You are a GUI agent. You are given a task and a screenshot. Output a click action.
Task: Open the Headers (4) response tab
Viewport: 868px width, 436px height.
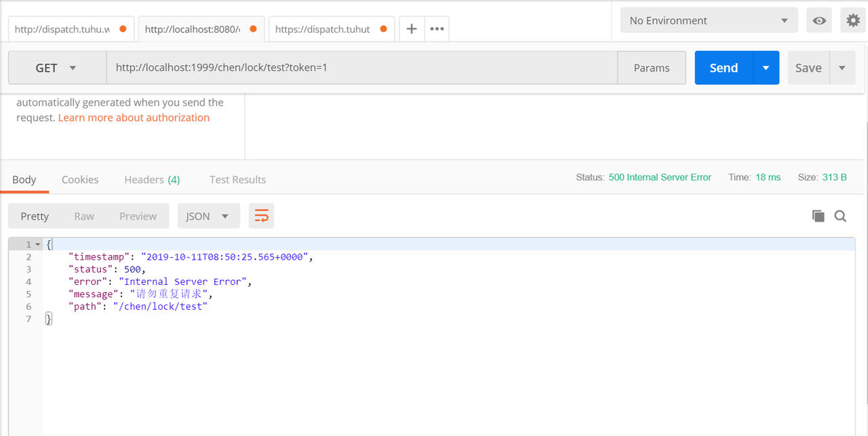[152, 179]
